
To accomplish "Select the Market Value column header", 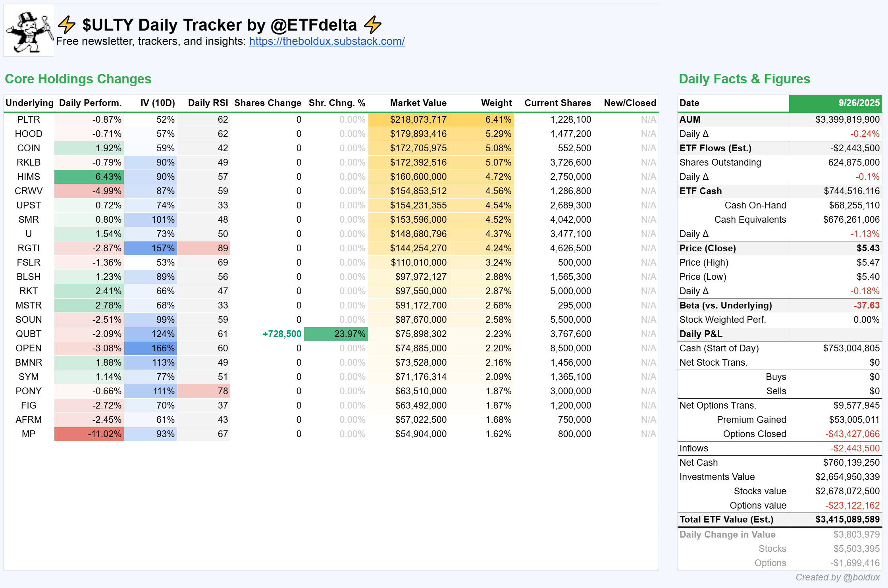I will (418, 103).
